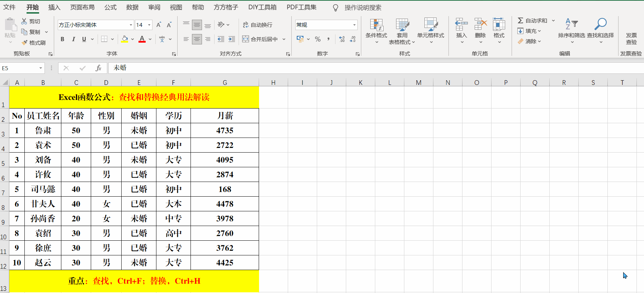The height and width of the screenshot is (293, 644).
Task: Open the Fill (填充) dropdown
Action: [x=529, y=31]
